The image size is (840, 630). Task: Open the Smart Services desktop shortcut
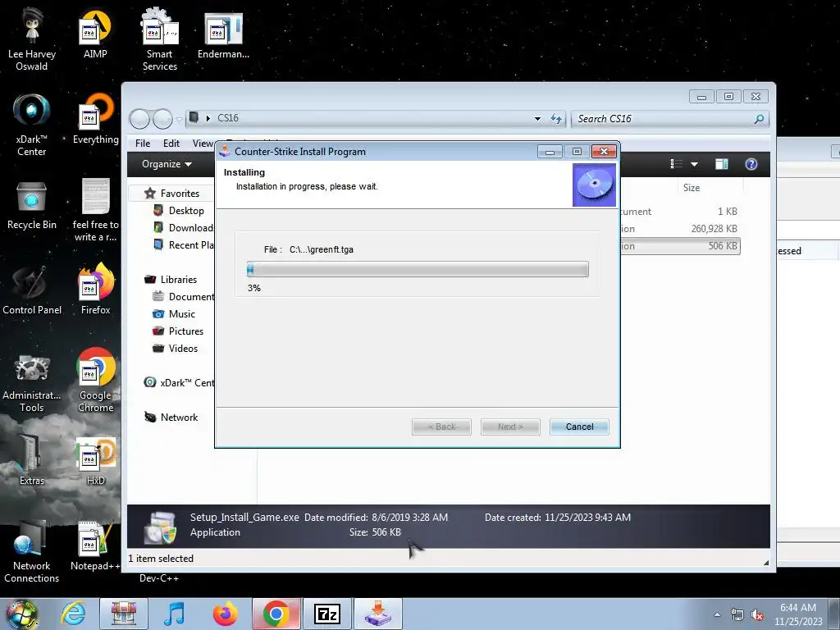[x=160, y=39]
